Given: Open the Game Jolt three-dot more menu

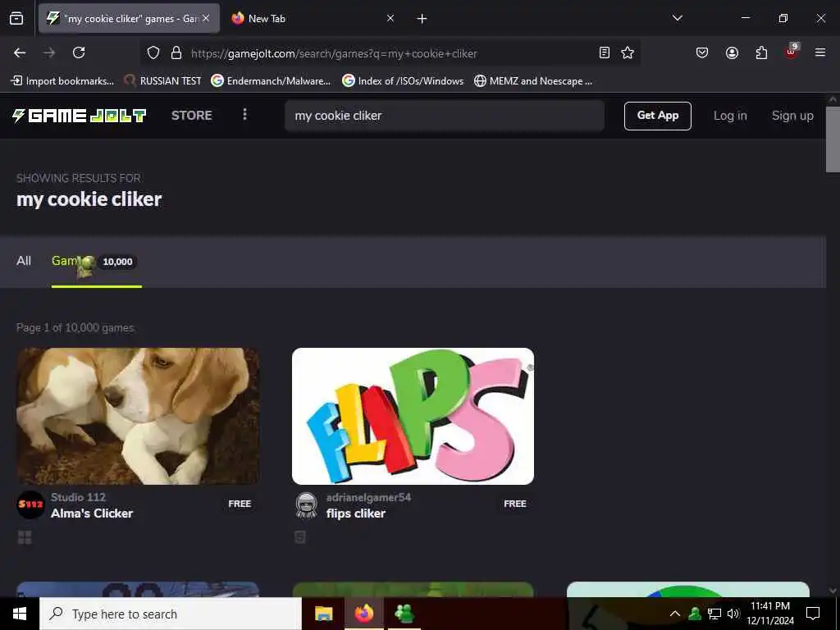Looking at the screenshot, I should pyautogui.click(x=244, y=115).
